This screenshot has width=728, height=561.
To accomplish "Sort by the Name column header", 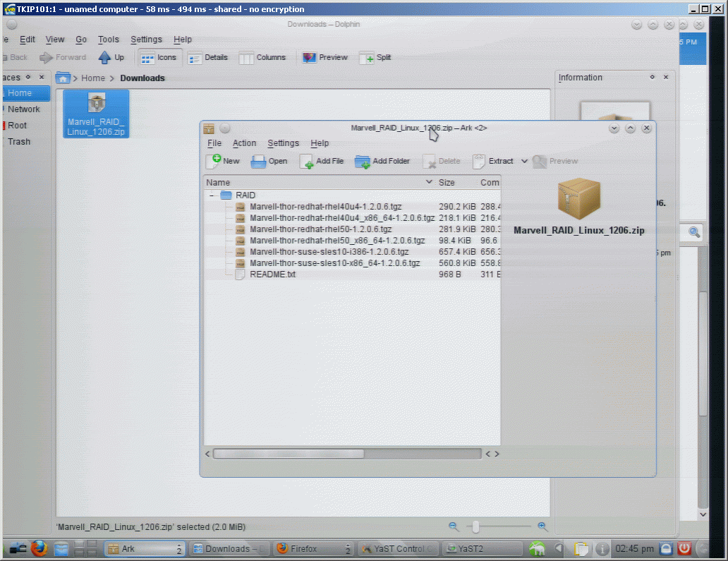I will (x=320, y=183).
